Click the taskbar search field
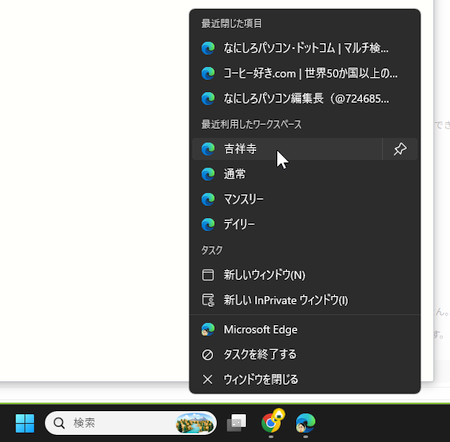The image size is (450, 442). pos(131,423)
